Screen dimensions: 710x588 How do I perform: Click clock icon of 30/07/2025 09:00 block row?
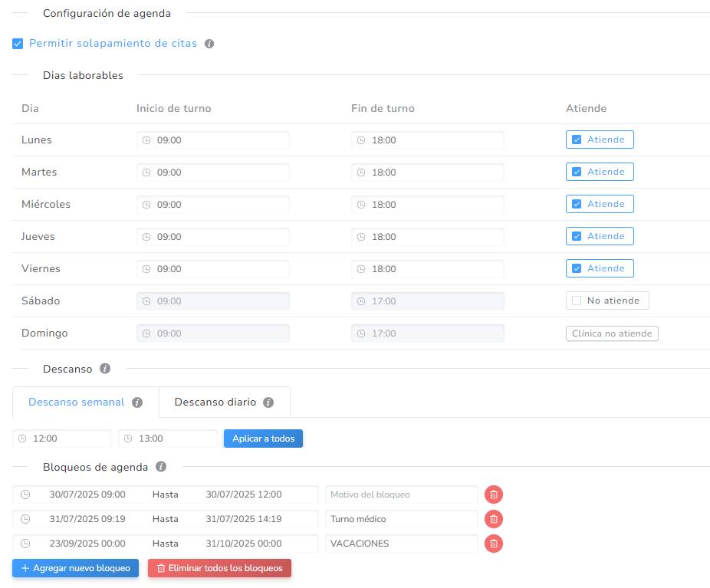(25, 494)
